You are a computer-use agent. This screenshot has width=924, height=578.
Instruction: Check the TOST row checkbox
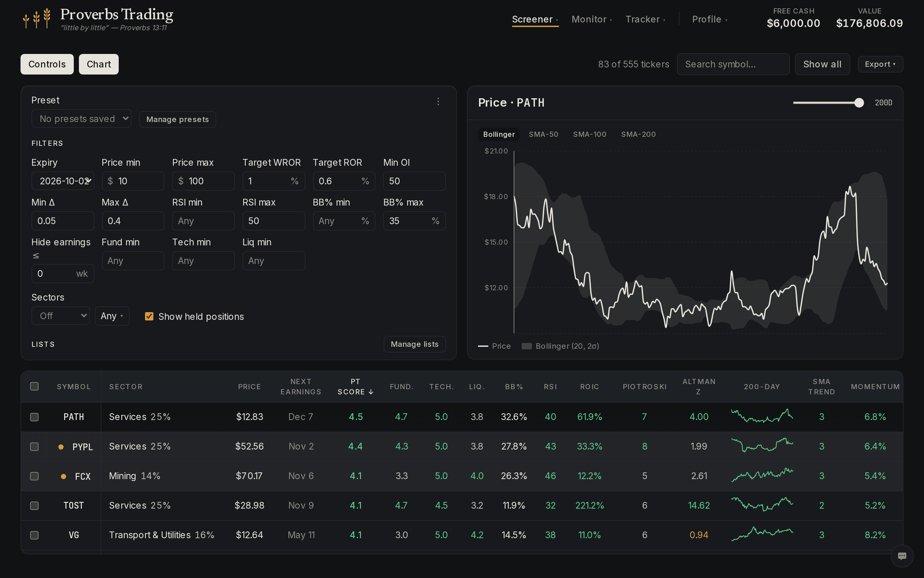34,505
